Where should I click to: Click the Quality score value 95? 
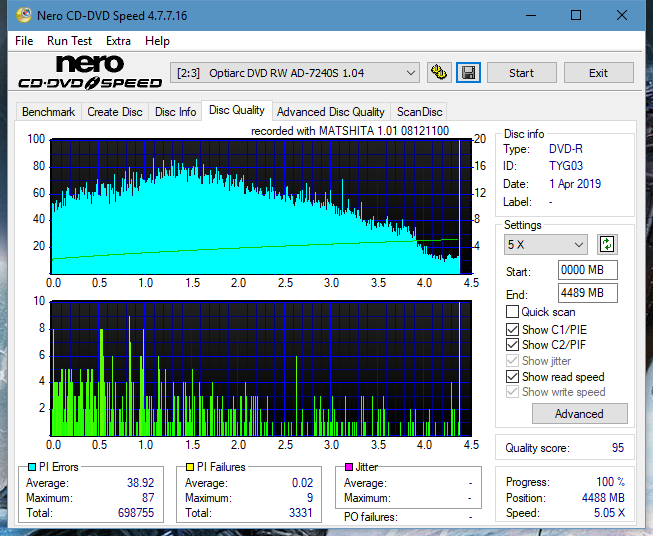point(618,448)
